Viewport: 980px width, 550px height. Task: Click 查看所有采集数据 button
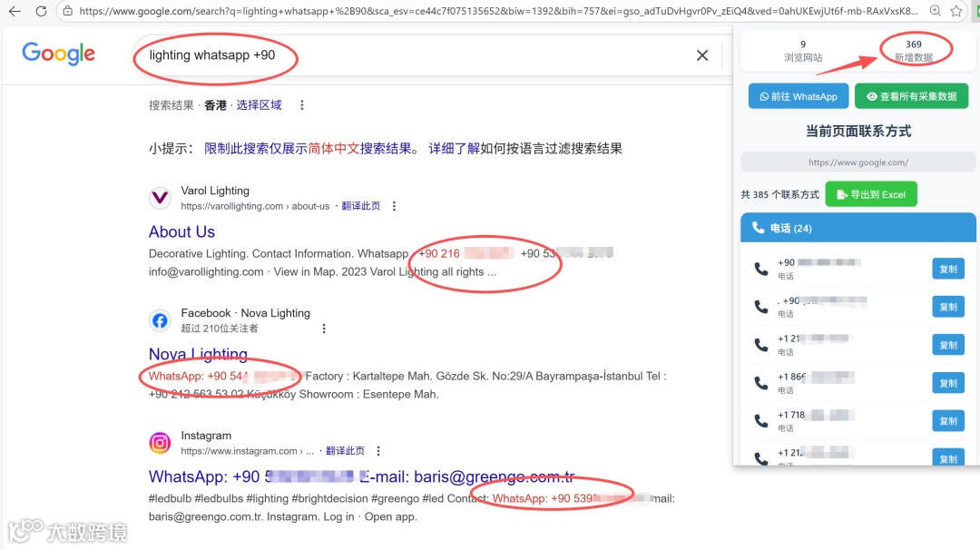(911, 96)
